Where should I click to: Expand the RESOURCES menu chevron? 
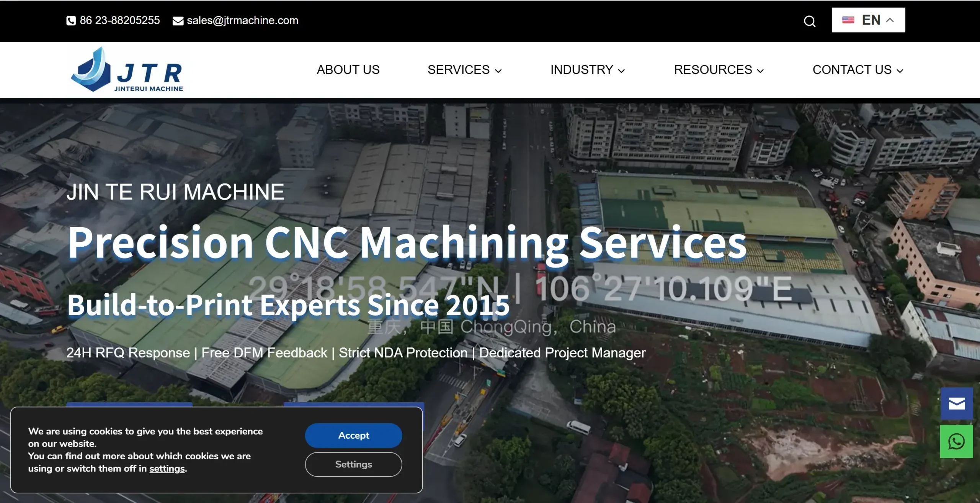[760, 70]
